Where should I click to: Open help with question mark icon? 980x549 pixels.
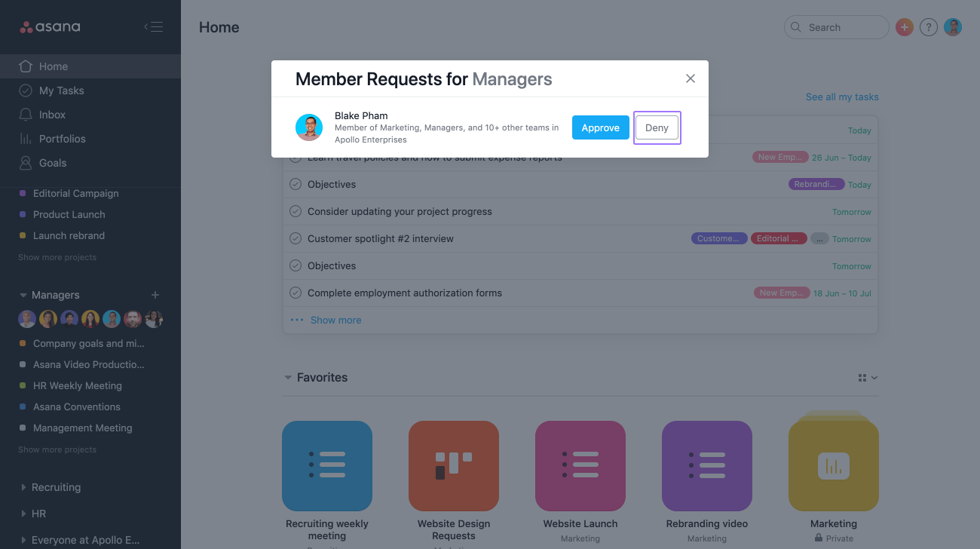929,27
